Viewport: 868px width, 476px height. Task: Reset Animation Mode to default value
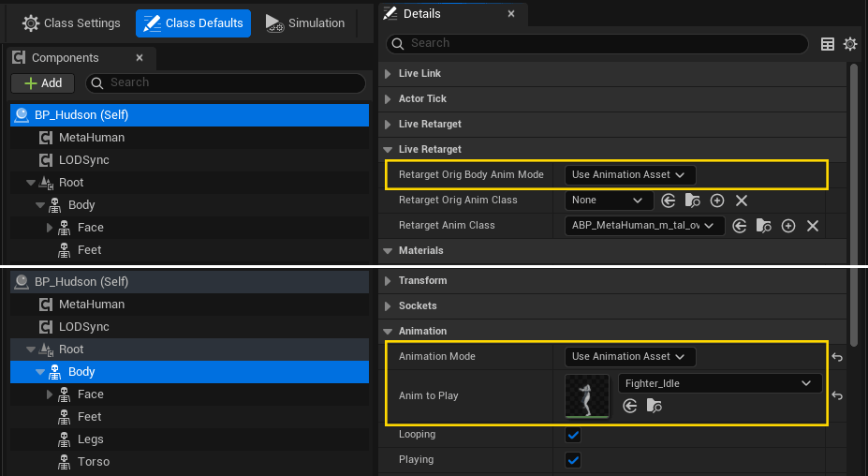[x=837, y=357]
